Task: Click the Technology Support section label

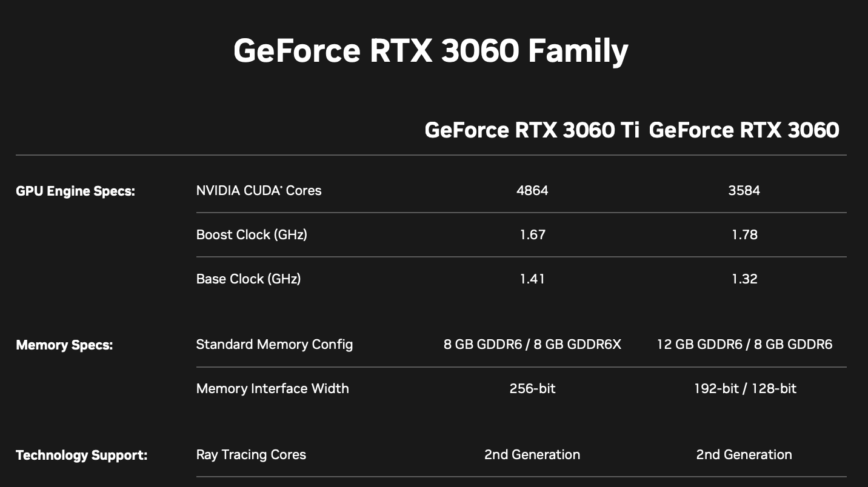Action: [x=81, y=455]
